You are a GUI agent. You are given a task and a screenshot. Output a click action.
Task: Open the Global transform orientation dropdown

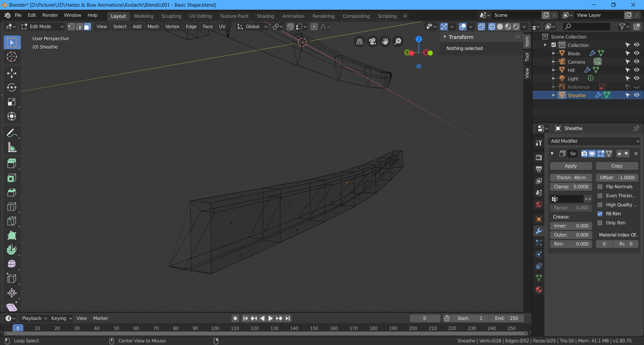click(252, 26)
